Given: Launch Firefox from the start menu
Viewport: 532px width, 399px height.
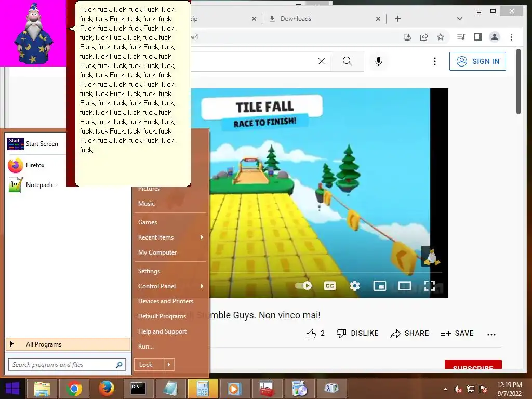Looking at the screenshot, I should tap(35, 165).
